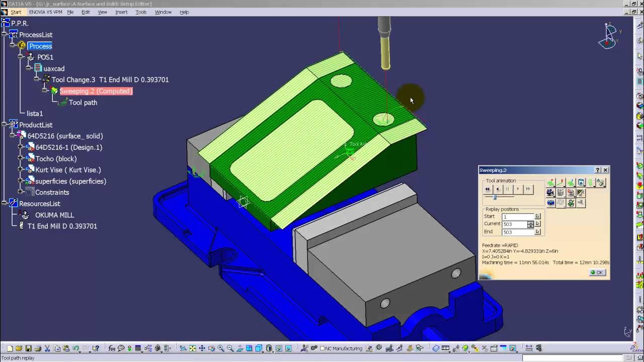Click the Cut scissors icon
The width and height of the screenshot is (644, 362).
(x=47, y=348)
